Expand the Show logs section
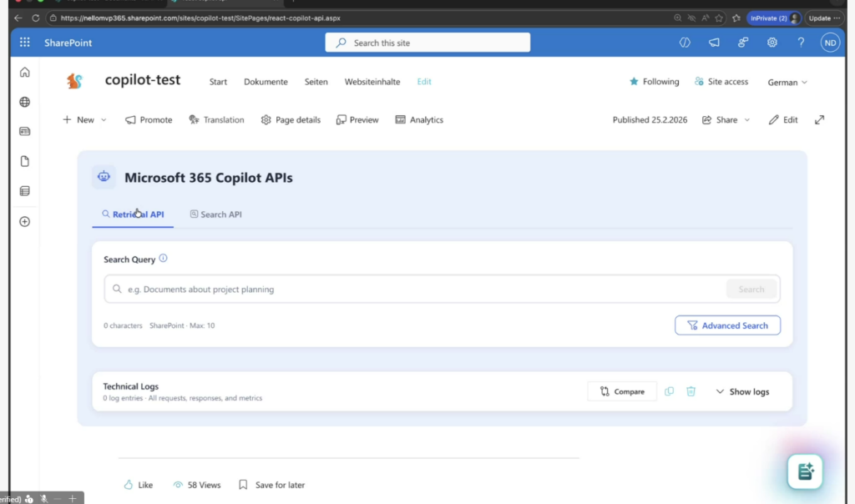Viewport: 855px width, 504px height. click(742, 391)
